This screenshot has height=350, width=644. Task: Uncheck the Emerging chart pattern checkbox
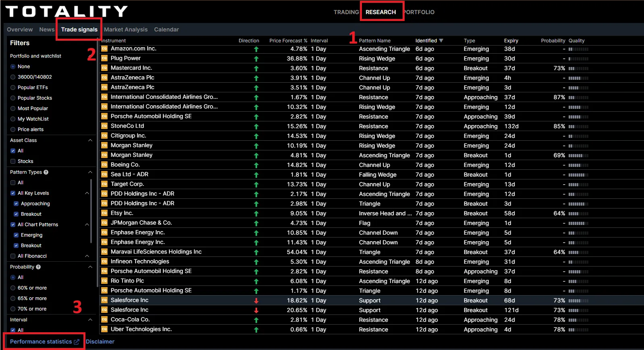click(16, 235)
